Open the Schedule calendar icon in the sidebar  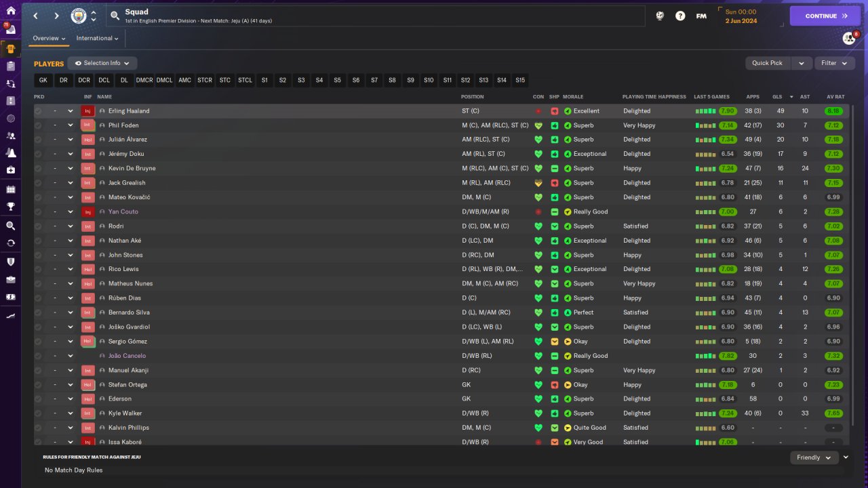11,189
